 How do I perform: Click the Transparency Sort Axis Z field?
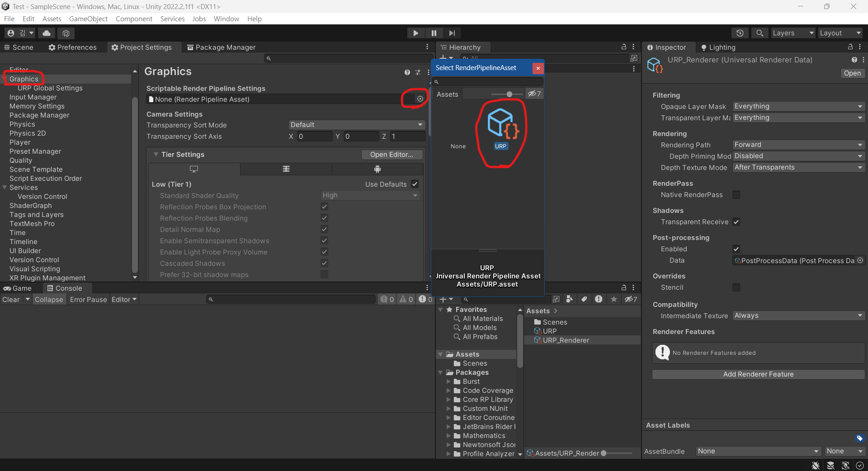[408, 137]
